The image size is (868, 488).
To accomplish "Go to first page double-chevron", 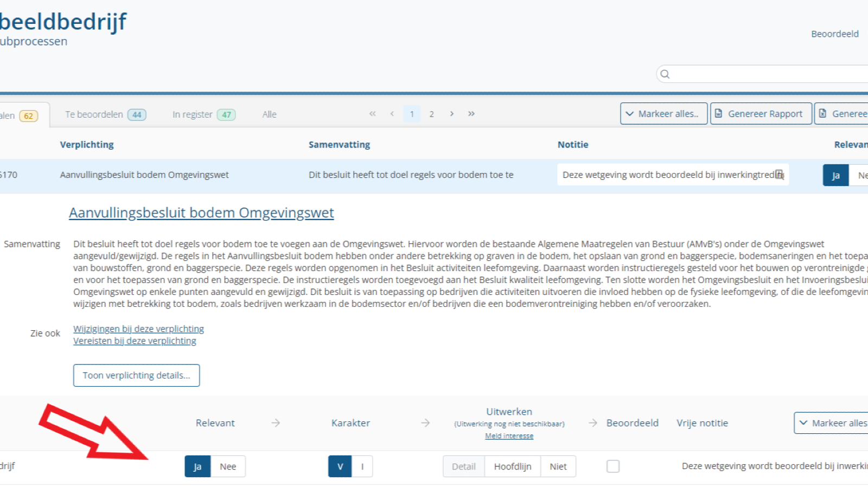I will click(372, 114).
